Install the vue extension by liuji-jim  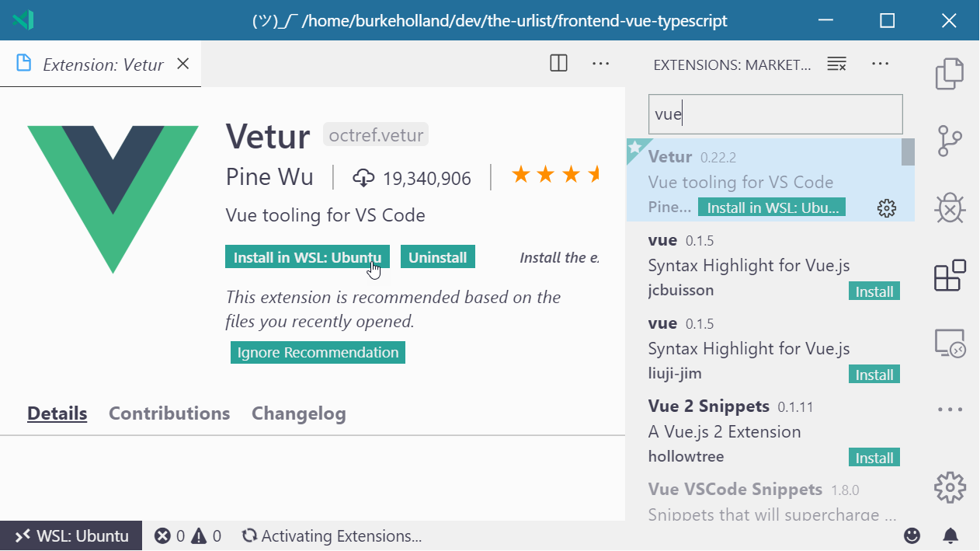pyautogui.click(x=874, y=375)
